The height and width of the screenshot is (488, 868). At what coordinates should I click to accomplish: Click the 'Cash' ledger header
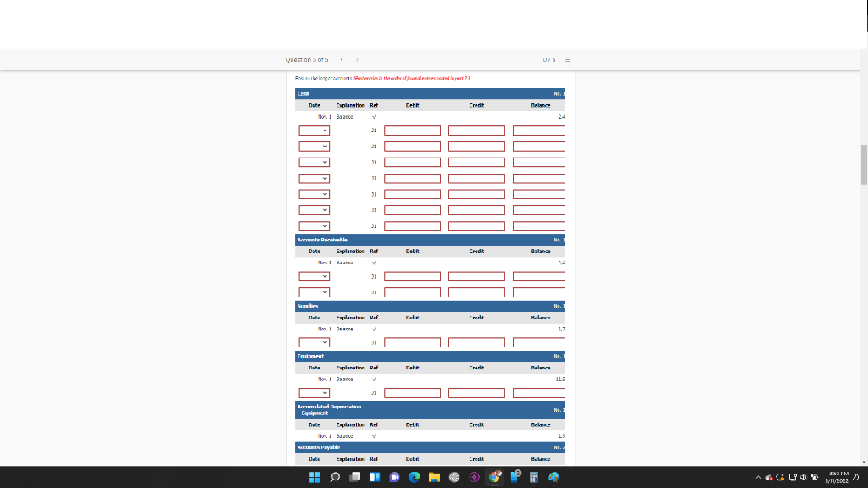tap(430, 93)
